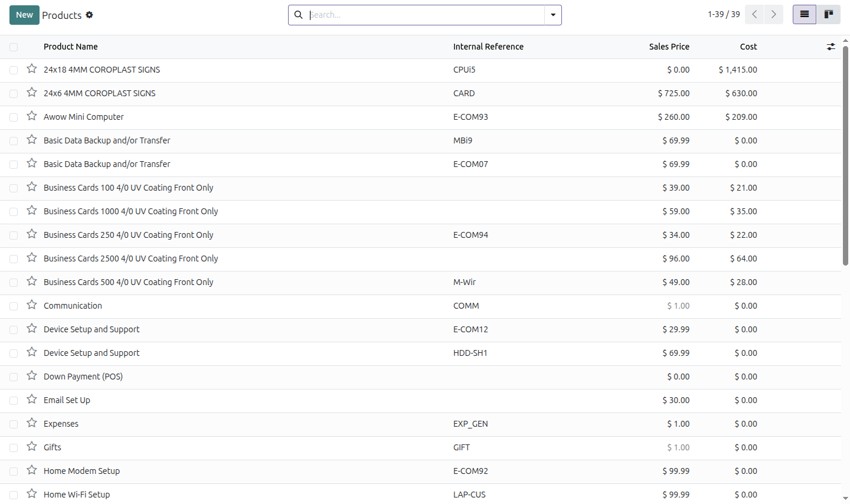The image size is (850, 504).
Task: Sort by Cost column header
Action: (748, 47)
